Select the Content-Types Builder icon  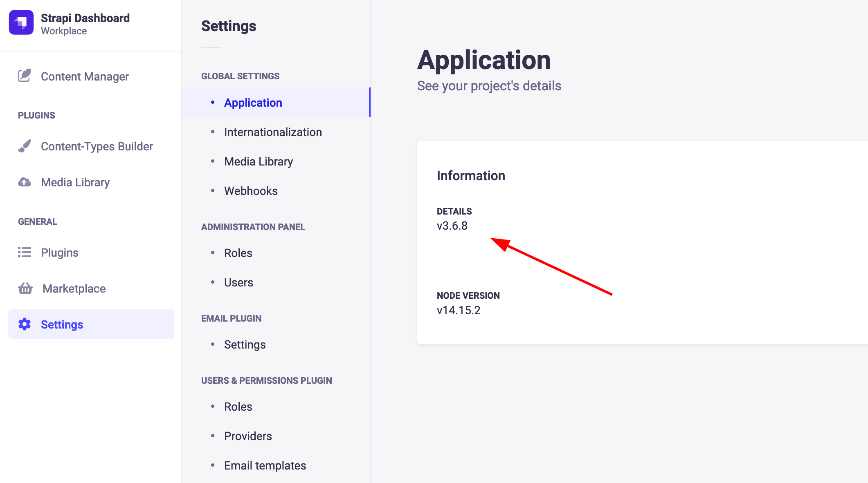click(24, 146)
